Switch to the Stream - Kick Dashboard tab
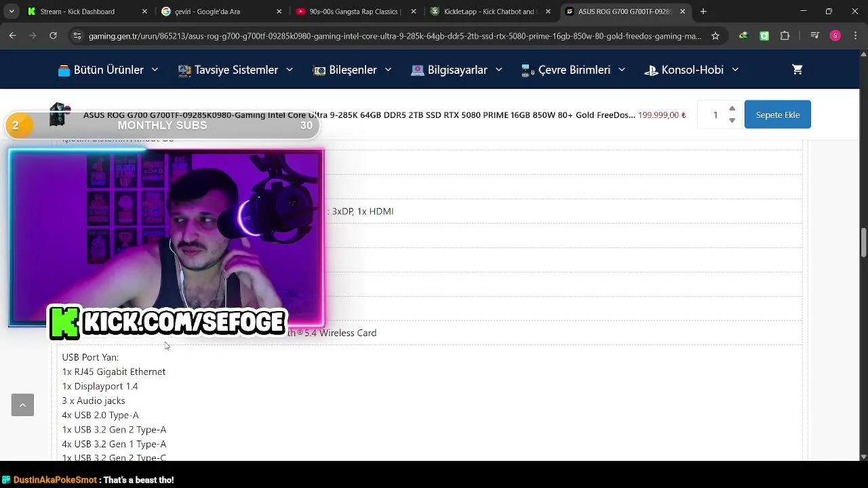The height and width of the screenshot is (488, 868). click(77, 12)
